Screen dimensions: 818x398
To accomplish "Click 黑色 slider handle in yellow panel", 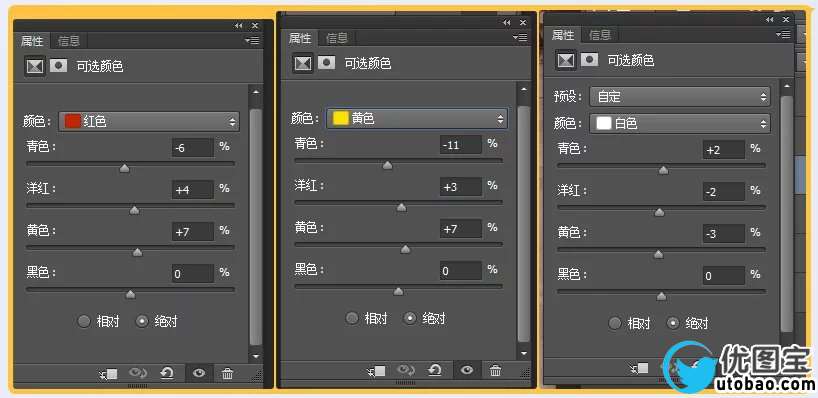I will click(398, 292).
